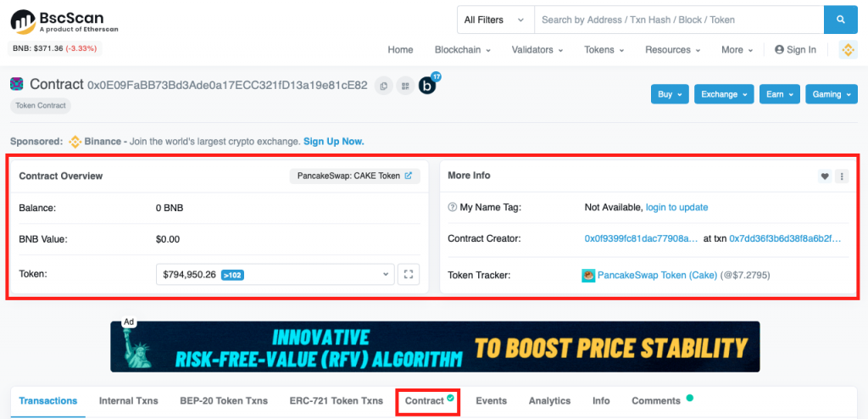Switch to the Contract tab
The height and width of the screenshot is (419, 868).
[428, 400]
